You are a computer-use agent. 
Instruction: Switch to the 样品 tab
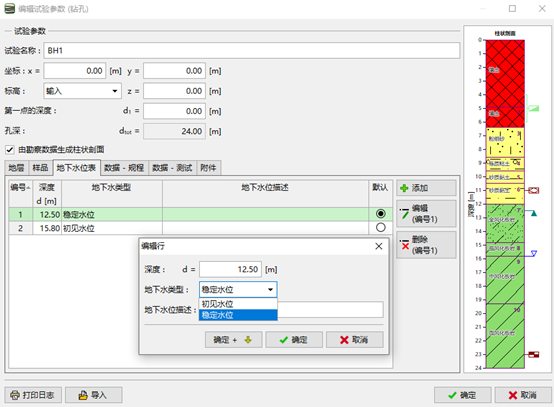tap(40, 168)
